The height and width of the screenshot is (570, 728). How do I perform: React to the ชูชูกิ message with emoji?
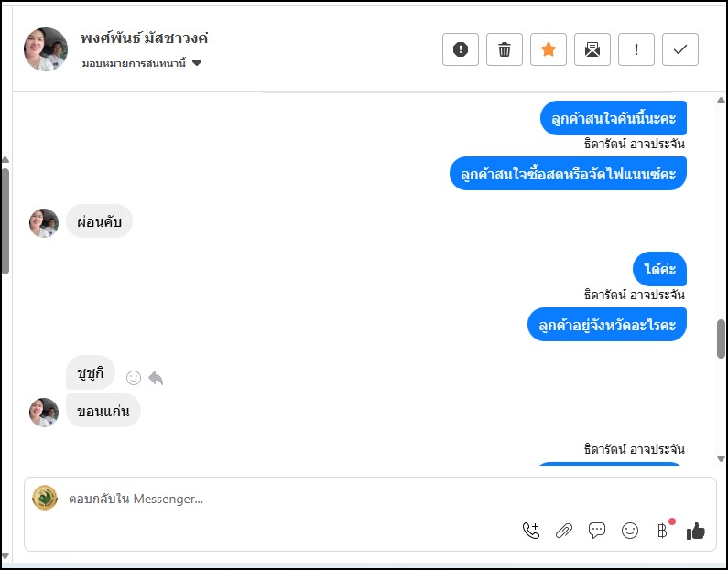[x=134, y=378]
